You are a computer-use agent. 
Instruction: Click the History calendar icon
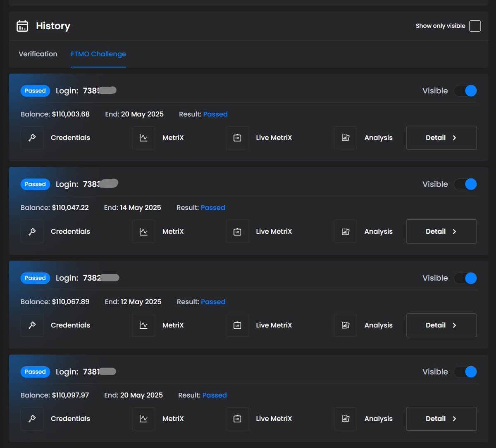click(x=22, y=26)
